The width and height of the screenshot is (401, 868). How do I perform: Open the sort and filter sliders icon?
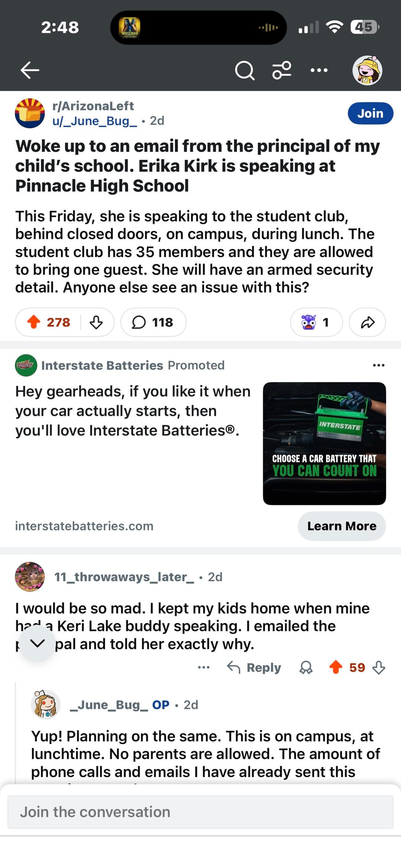282,70
